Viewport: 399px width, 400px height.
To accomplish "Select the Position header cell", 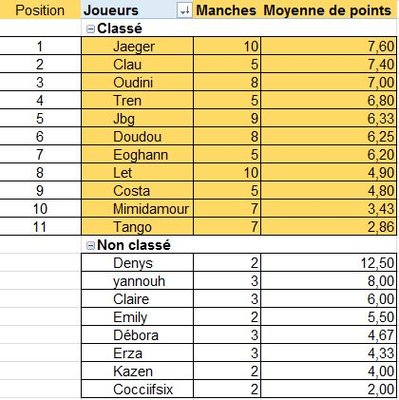I will click(40, 10).
